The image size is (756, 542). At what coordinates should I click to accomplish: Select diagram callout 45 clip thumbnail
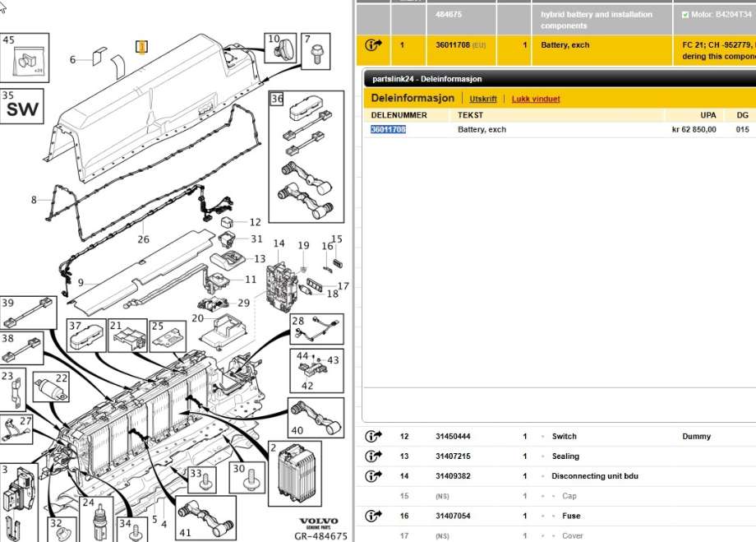[25, 58]
